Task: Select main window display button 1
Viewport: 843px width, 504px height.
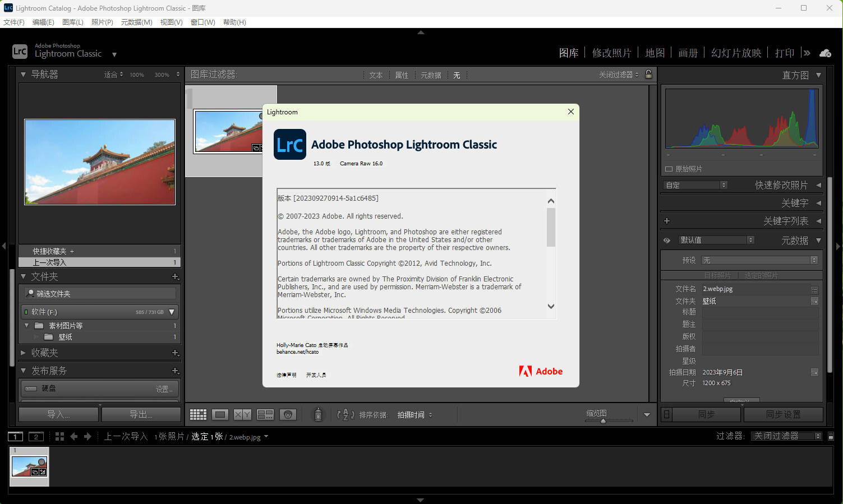Action: tap(15, 437)
